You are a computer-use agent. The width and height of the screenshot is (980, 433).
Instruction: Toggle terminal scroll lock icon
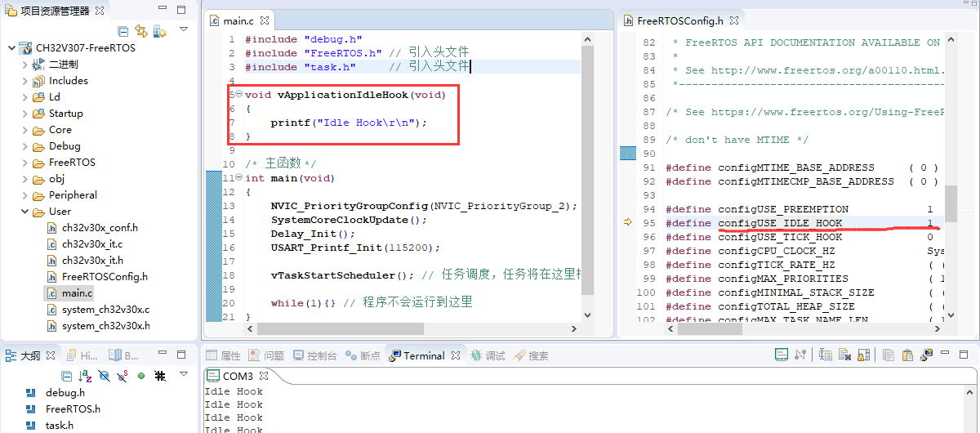(862, 355)
